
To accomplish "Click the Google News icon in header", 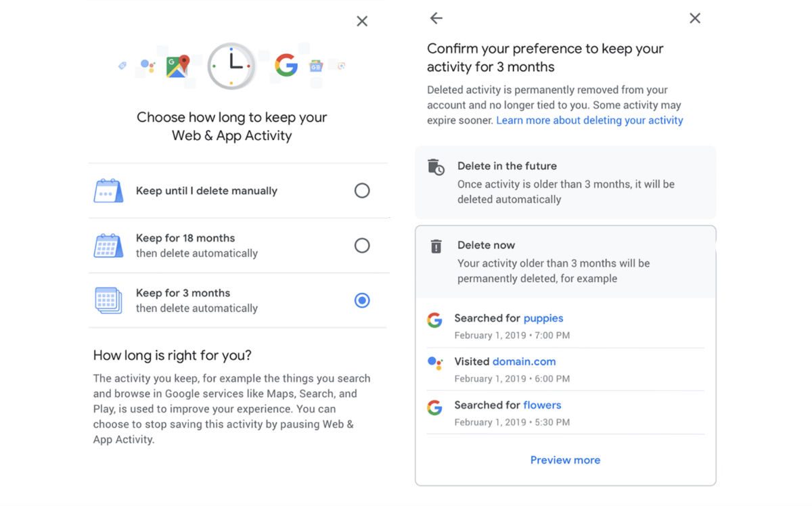I will [316, 66].
